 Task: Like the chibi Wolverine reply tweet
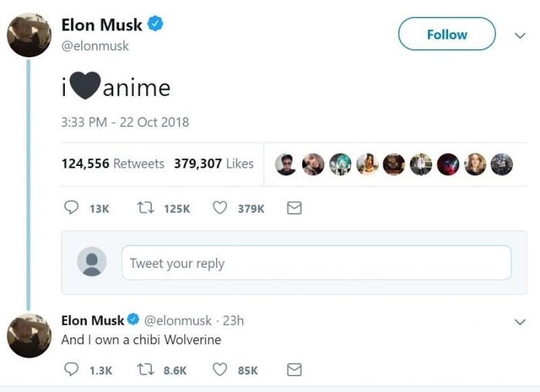pos(220,370)
